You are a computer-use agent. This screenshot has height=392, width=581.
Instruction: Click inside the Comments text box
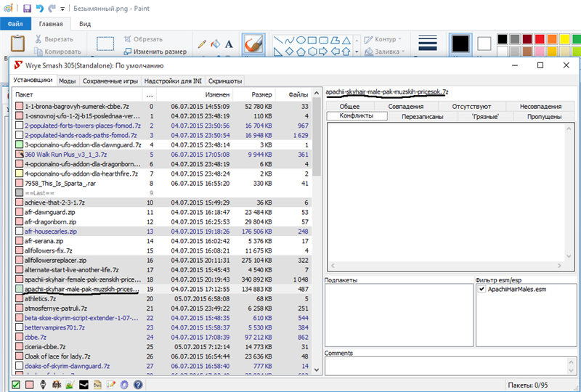[x=446, y=365]
